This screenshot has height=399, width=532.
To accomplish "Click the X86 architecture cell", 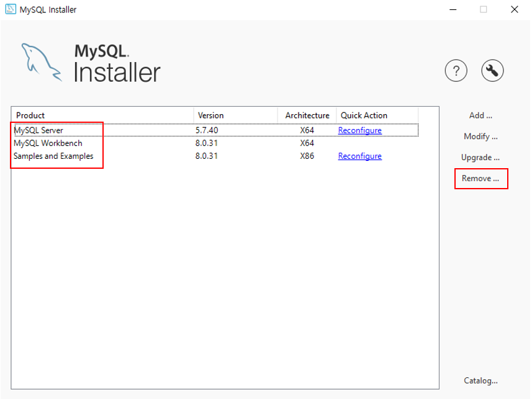I will (307, 156).
